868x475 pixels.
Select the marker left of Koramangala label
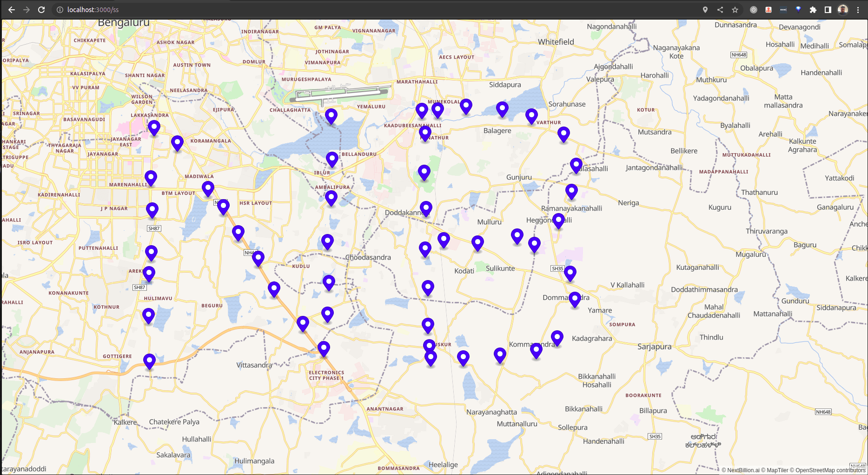177,143
